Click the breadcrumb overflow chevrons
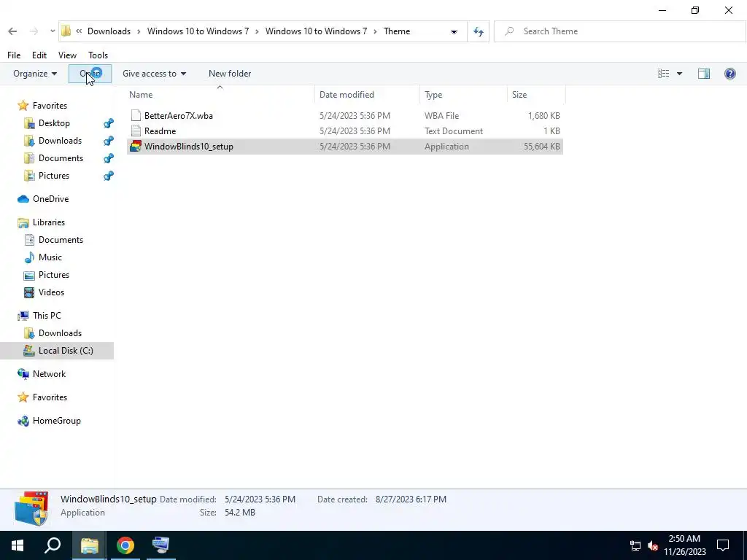 pos(79,31)
